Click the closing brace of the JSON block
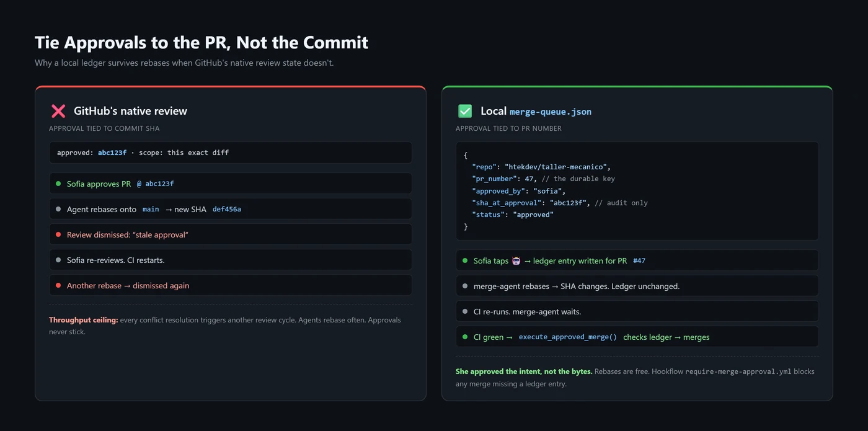Viewport: 868px width, 431px height. (466, 227)
